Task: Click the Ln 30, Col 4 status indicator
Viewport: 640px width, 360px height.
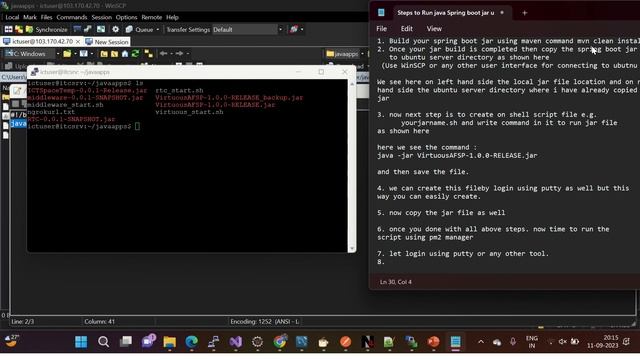Action: 396,282
